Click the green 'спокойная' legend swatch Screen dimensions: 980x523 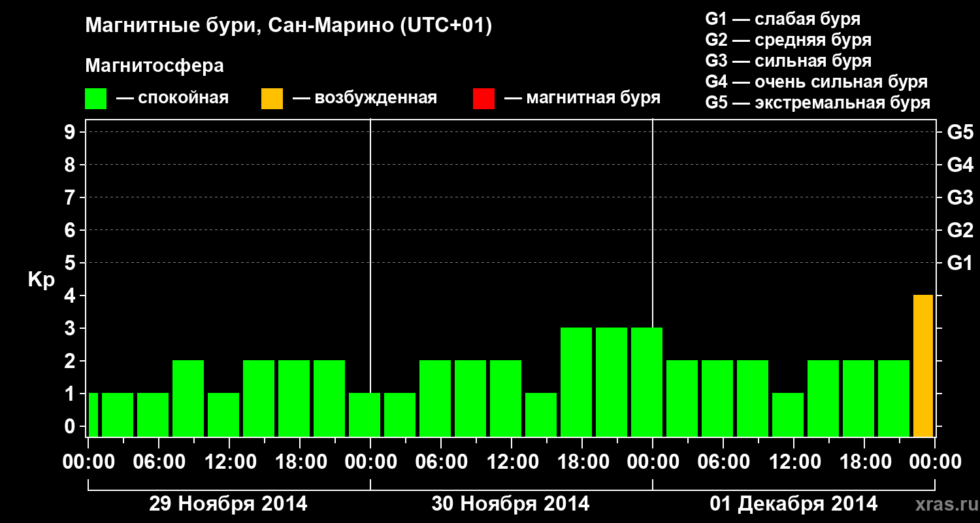(95, 99)
